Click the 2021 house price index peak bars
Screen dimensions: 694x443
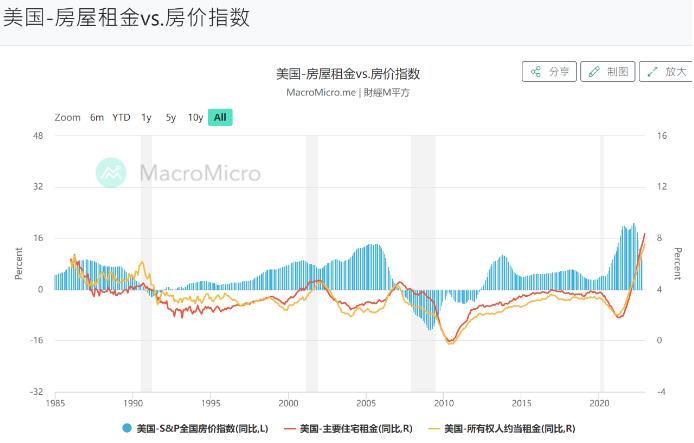(x=629, y=258)
